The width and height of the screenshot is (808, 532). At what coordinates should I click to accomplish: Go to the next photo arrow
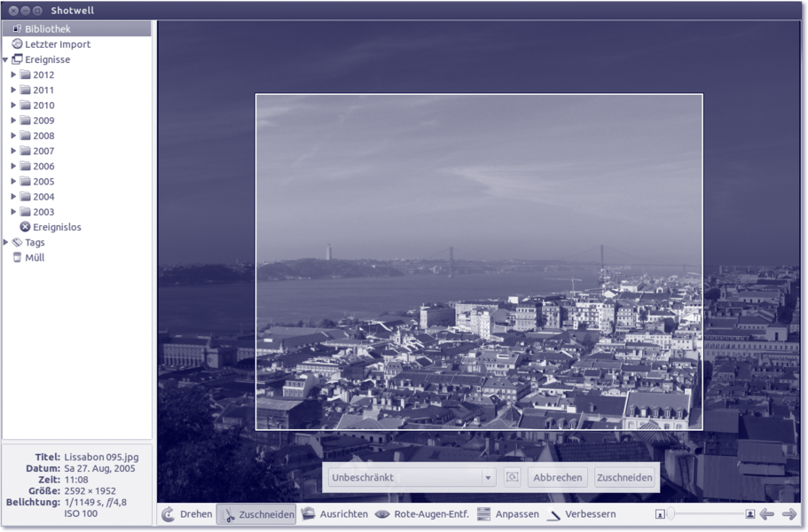[x=788, y=514]
